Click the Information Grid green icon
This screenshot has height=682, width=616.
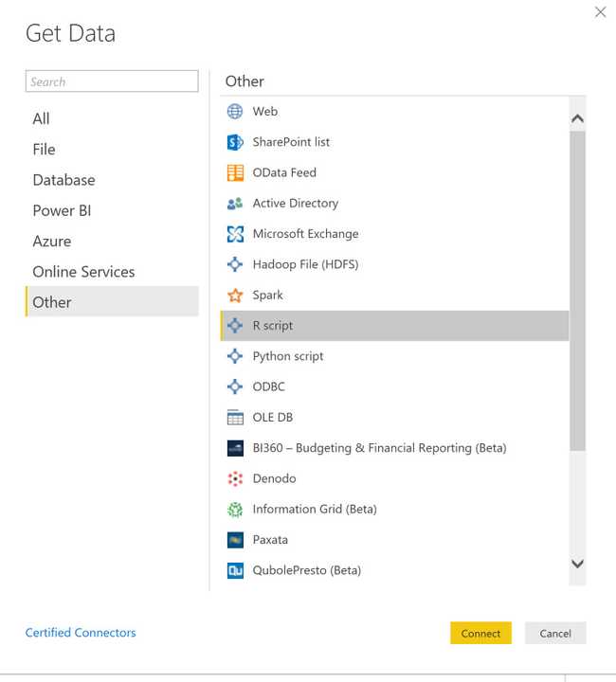coord(235,510)
